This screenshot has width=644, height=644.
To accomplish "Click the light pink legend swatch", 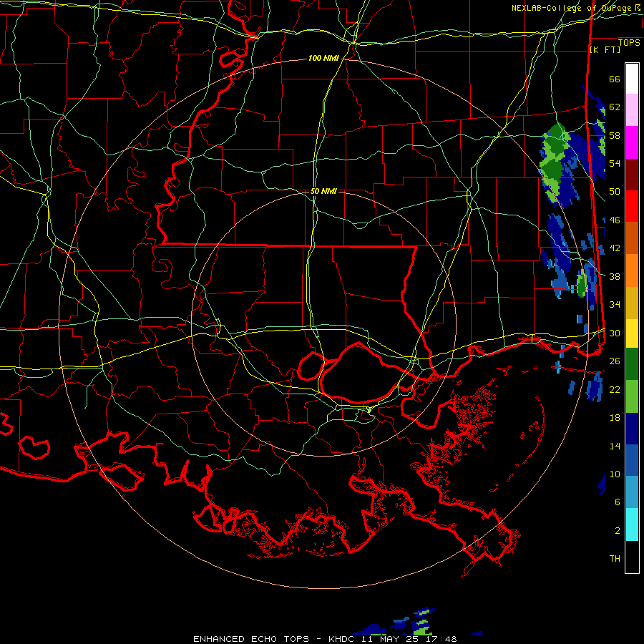I will (632, 110).
